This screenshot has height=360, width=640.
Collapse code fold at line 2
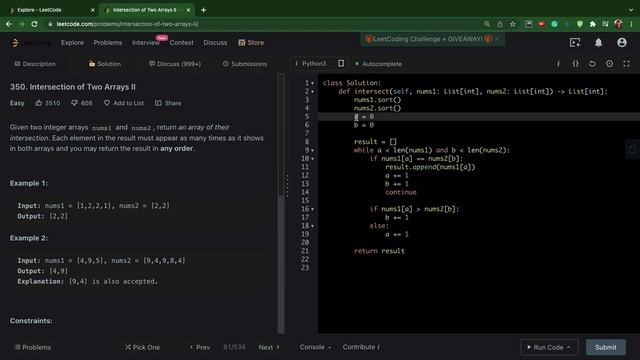pyautogui.click(x=313, y=91)
